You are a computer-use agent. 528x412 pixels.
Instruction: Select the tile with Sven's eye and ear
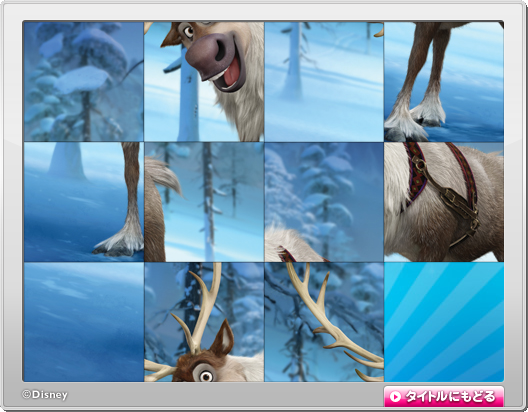coord(204,322)
